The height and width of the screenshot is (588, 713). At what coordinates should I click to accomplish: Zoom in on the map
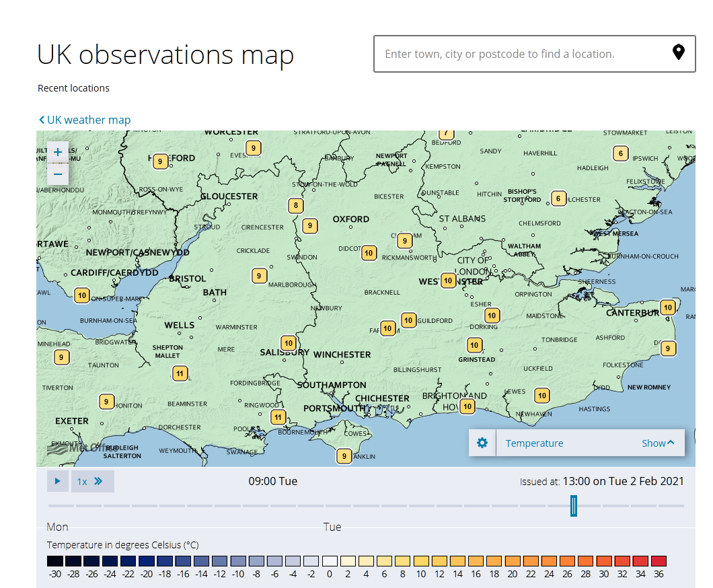[58, 152]
